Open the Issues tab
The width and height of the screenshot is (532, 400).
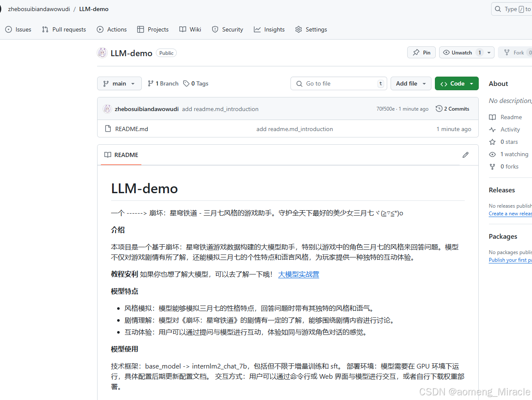pyautogui.click(x=18, y=29)
